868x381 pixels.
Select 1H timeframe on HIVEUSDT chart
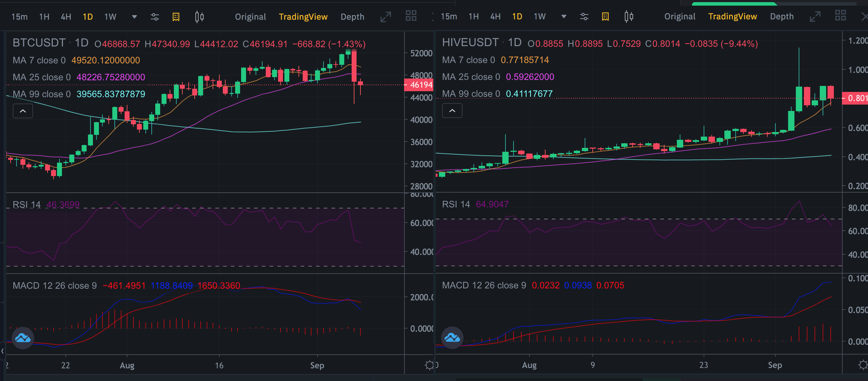pos(474,17)
